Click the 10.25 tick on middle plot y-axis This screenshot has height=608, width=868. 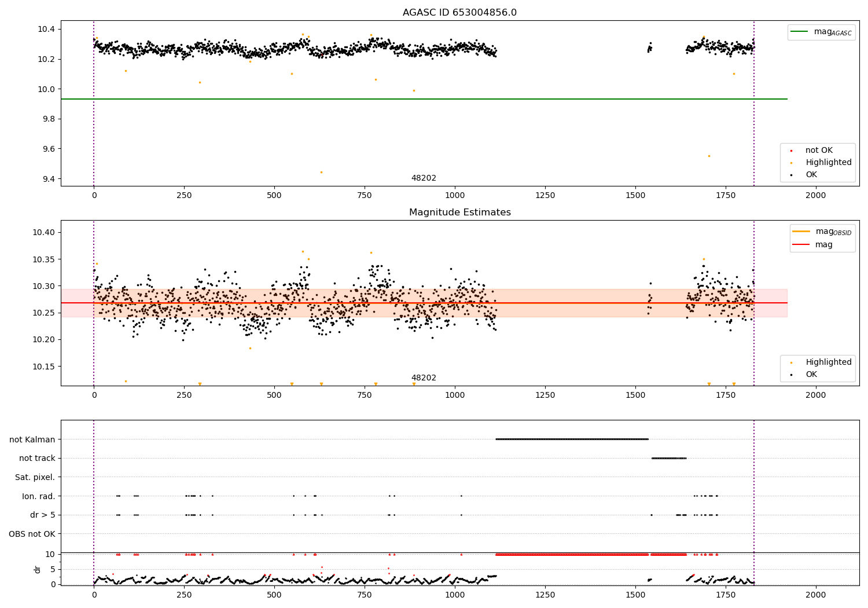tap(45, 313)
